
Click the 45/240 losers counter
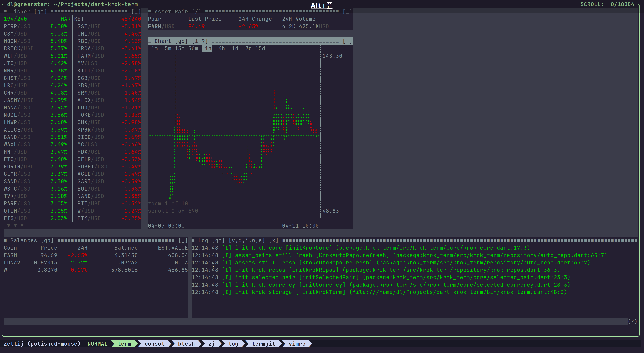tap(131, 19)
